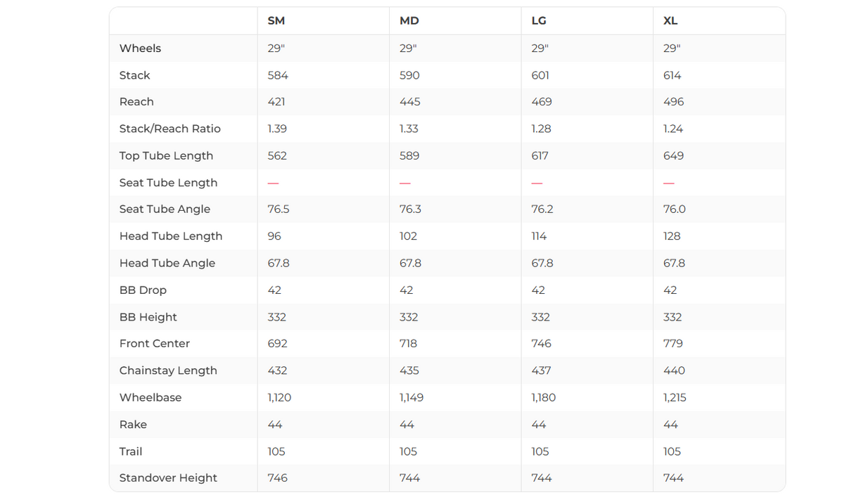Select the MD Front Center value 718

(x=408, y=344)
